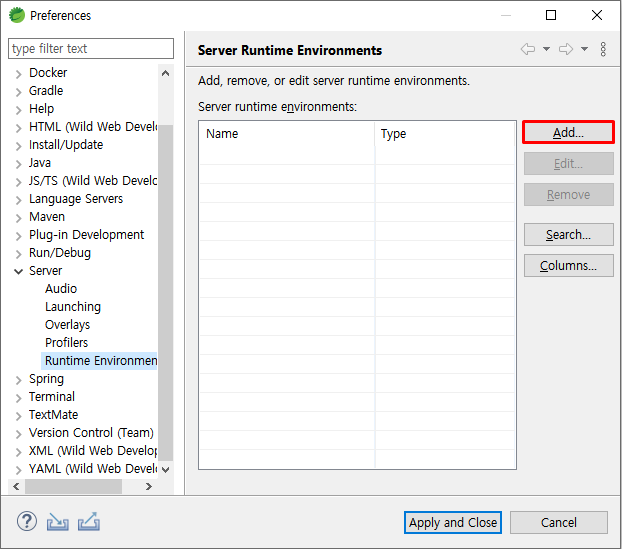Select the XML (Wild Web Developer) item
The width and height of the screenshot is (622, 549).
point(93,451)
